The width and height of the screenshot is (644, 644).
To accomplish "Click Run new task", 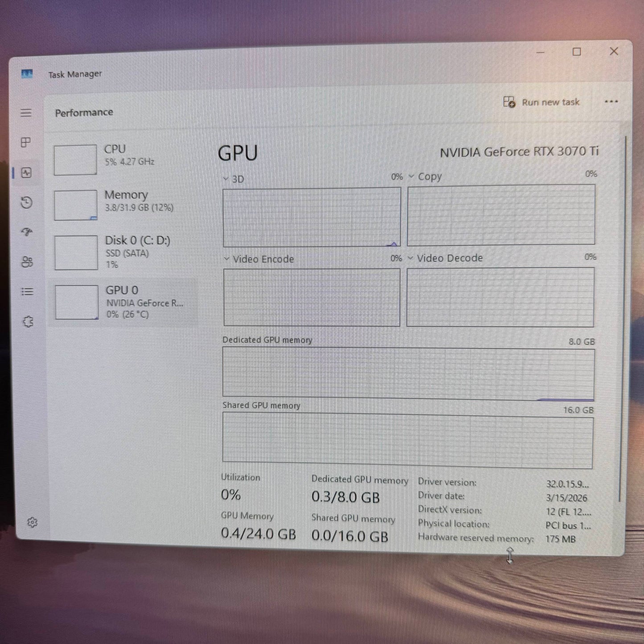I will [541, 102].
